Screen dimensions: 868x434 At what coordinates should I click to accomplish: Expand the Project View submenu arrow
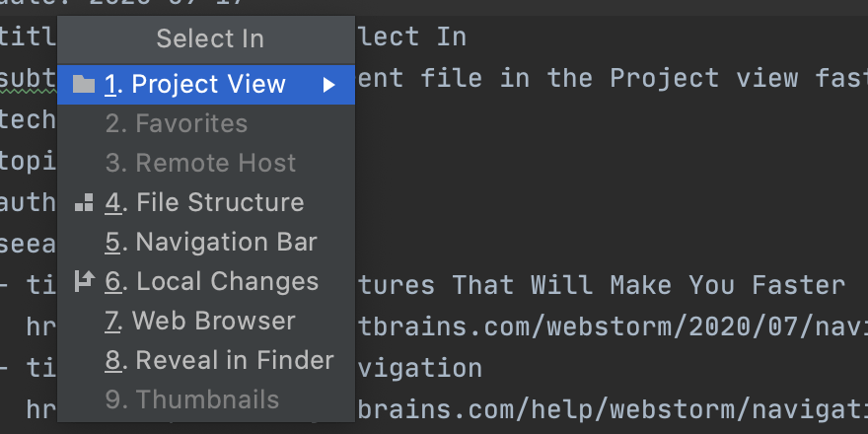(x=329, y=85)
